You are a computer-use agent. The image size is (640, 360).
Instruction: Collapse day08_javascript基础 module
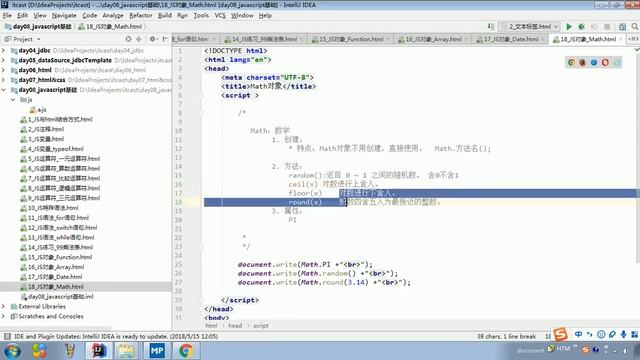(x=4, y=90)
